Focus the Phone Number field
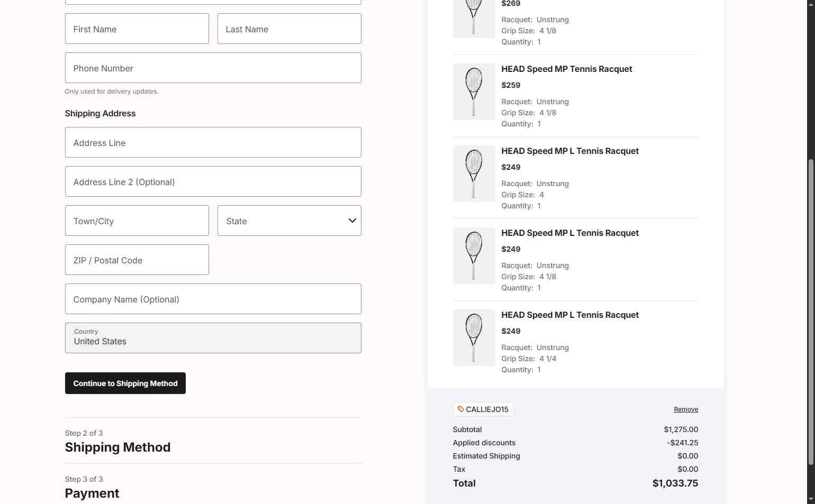 (x=213, y=68)
